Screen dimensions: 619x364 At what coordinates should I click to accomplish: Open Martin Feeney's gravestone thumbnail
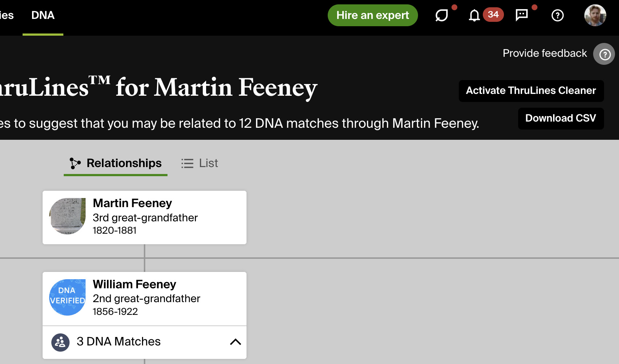click(67, 216)
